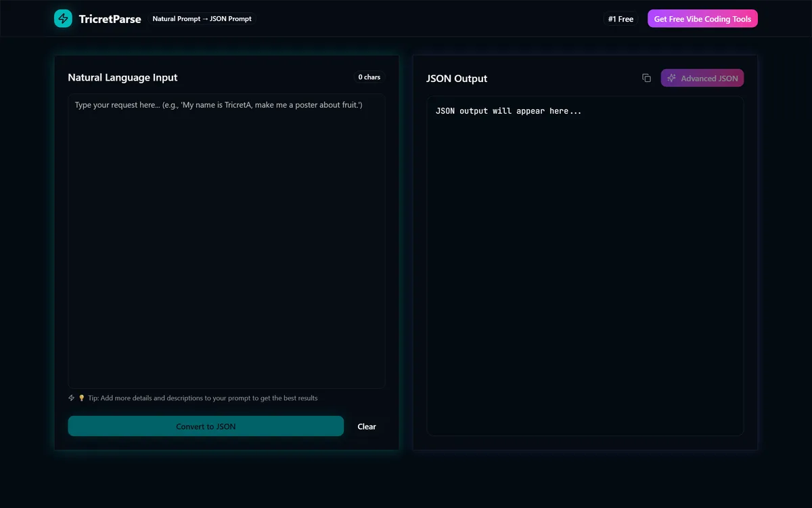
Task: Click Convert to JSON button
Action: point(206,426)
